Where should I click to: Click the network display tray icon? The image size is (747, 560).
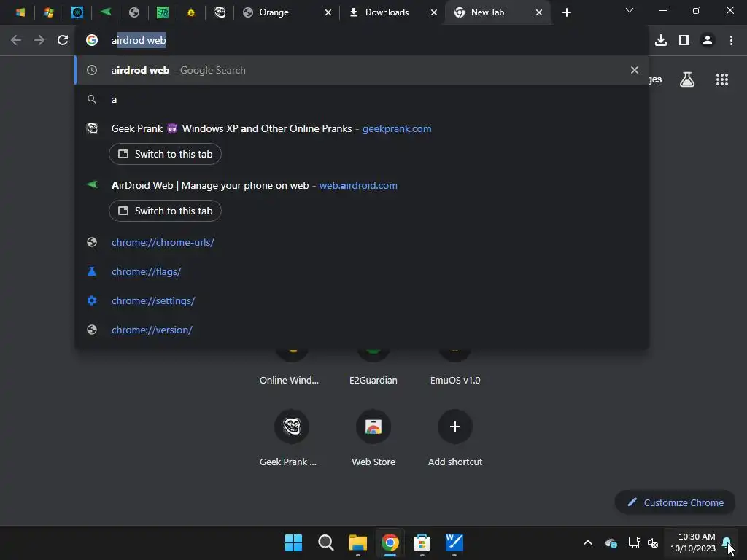coord(634,542)
